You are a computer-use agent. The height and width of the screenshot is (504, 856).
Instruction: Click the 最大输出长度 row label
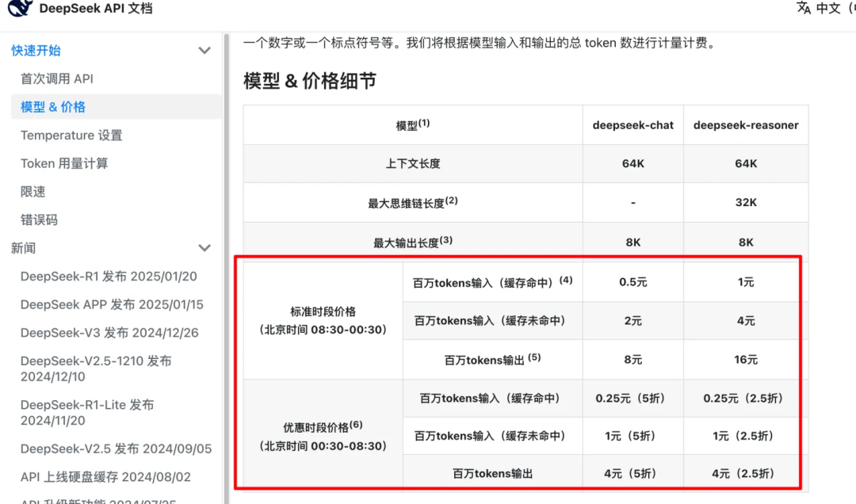point(413,242)
